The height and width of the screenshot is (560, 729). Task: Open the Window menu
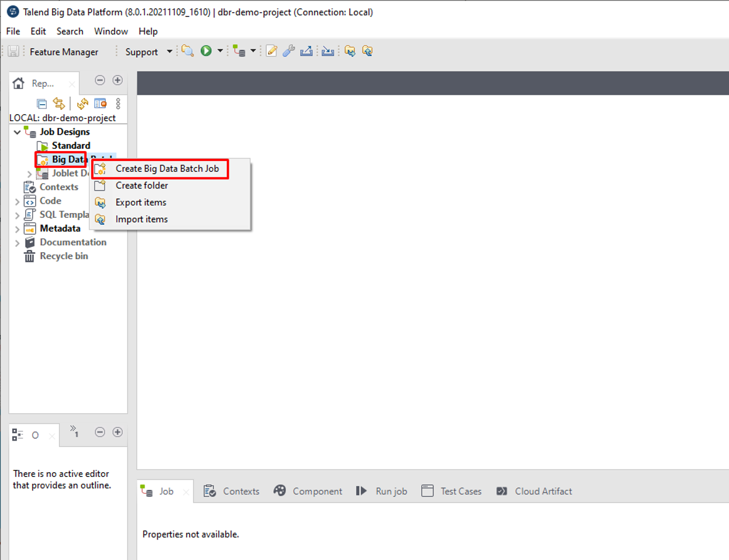(111, 31)
